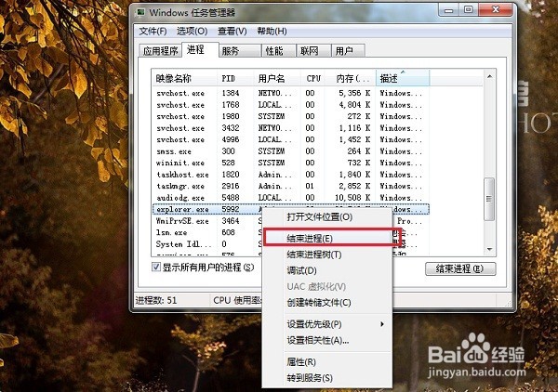Select the svchost.exe row with PID 1384
The height and width of the screenshot is (392, 558).
coord(291,93)
